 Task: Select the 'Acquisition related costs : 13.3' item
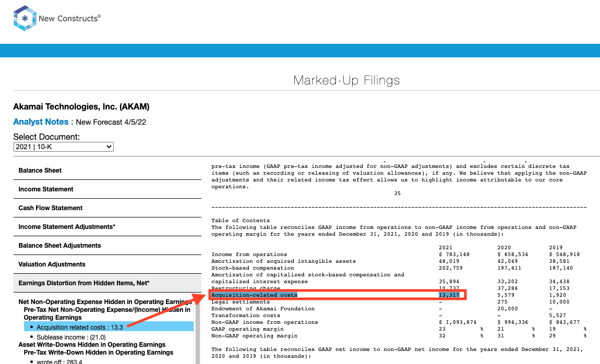[109, 327]
